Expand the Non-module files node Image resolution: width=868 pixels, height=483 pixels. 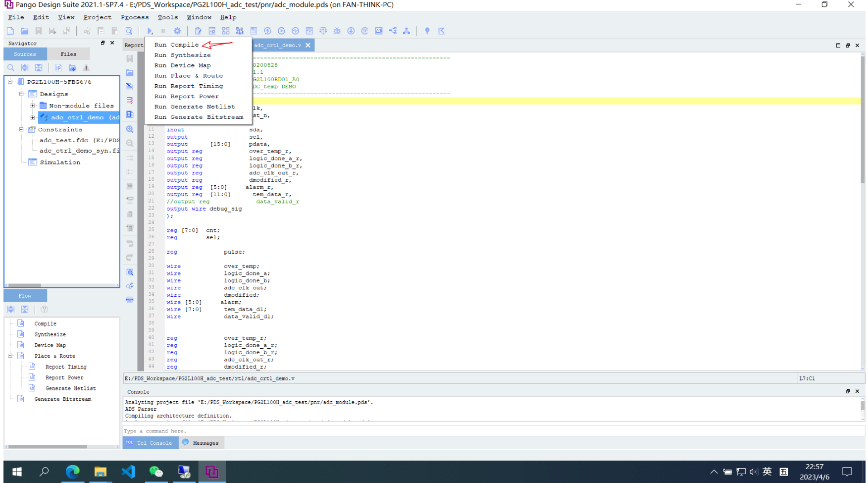pos(33,106)
